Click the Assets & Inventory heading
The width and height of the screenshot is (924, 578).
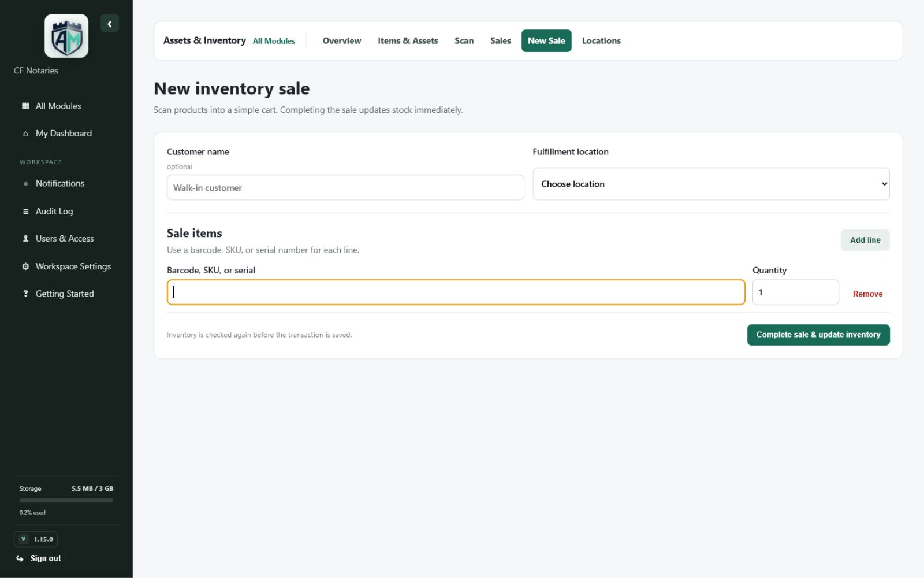pyautogui.click(x=204, y=40)
